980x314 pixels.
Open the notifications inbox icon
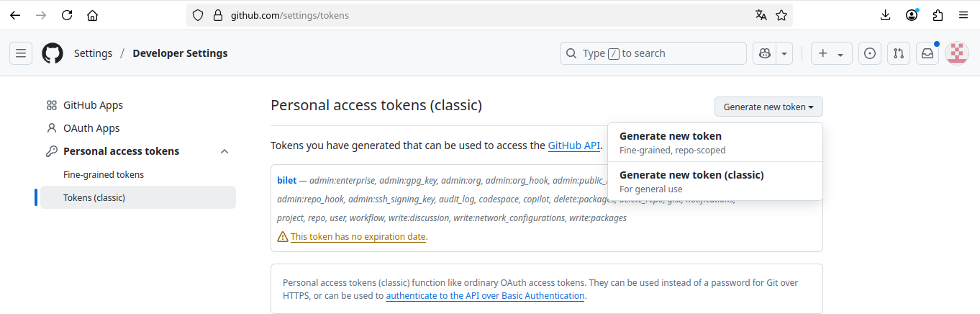(x=928, y=53)
